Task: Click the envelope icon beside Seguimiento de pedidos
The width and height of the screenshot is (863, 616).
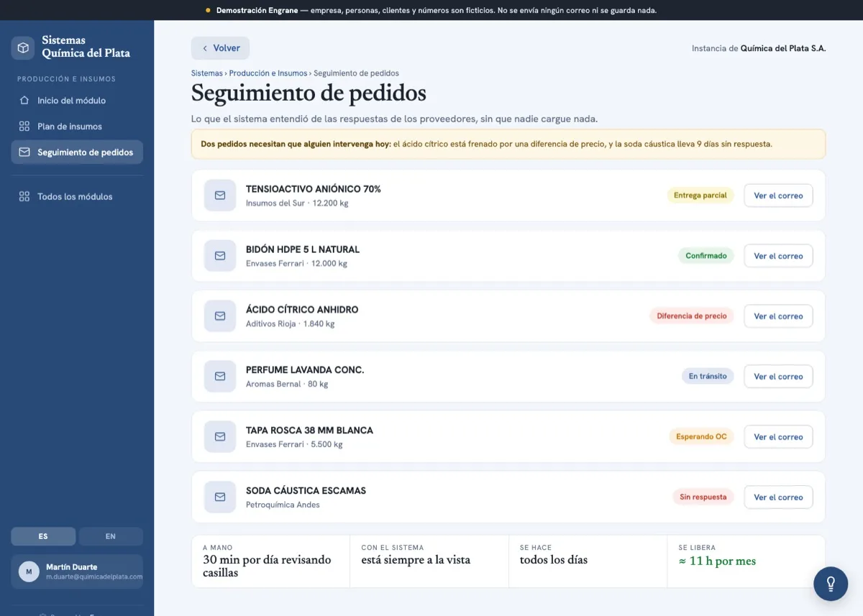Action: 24,152
